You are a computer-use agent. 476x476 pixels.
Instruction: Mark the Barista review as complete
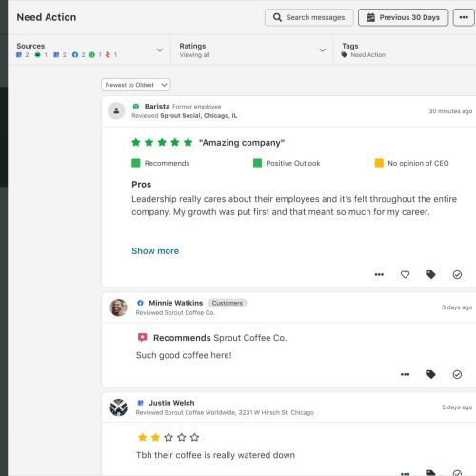pyautogui.click(x=457, y=275)
